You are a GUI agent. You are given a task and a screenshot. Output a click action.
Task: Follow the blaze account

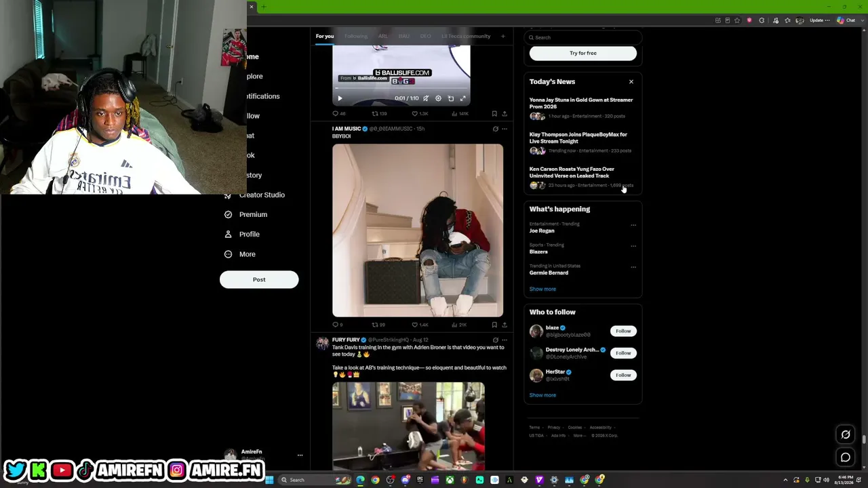point(623,331)
